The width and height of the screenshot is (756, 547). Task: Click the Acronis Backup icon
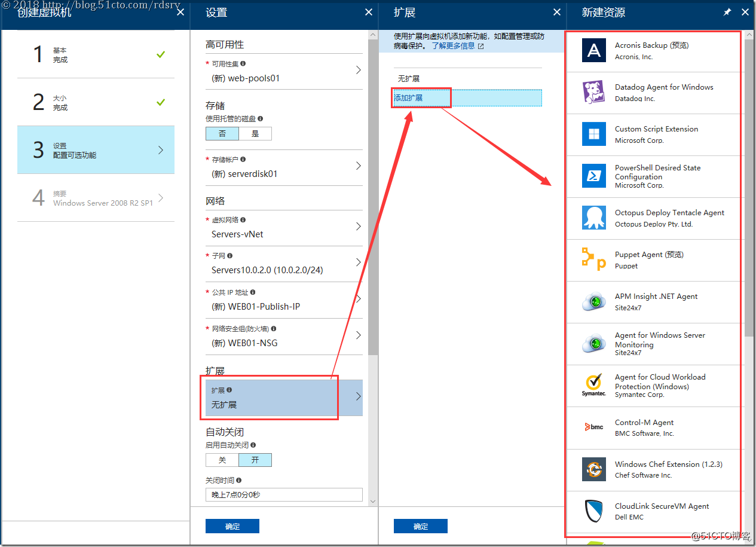[x=593, y=50]
